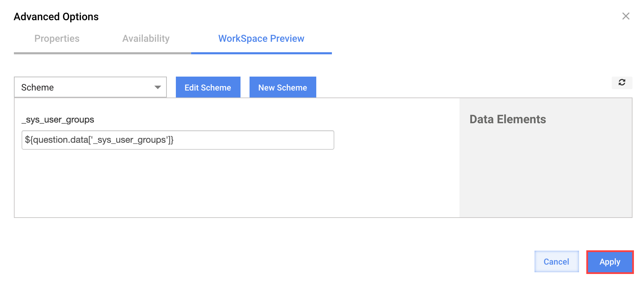Screen dimensions: 644x290
Task: Click the Data Elements heading
Action: click(x=508, y=119)
